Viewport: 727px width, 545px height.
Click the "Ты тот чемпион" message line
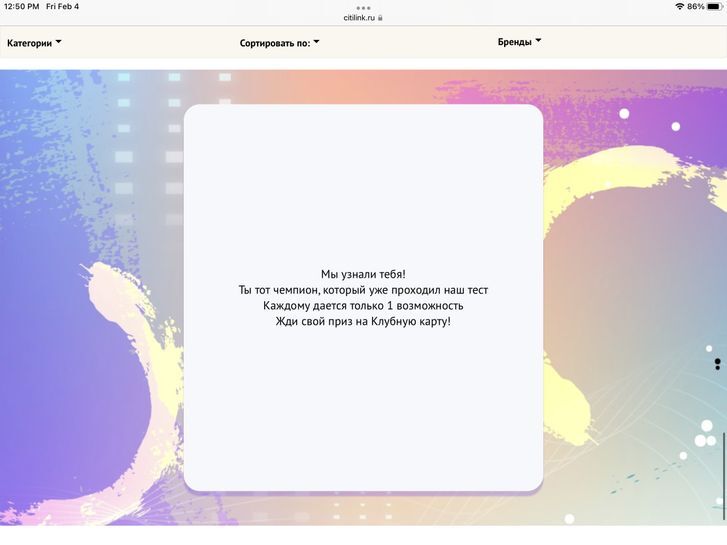click(x=363, y=290)
